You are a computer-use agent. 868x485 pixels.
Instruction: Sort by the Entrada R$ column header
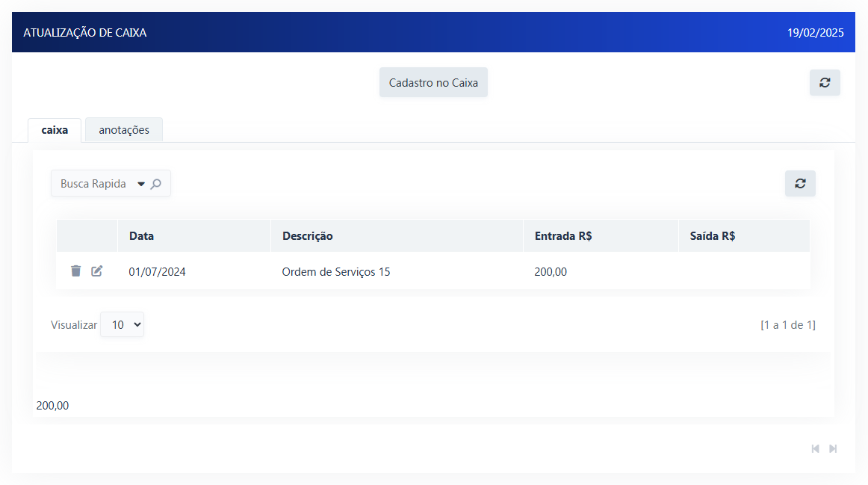coord(563,236)
